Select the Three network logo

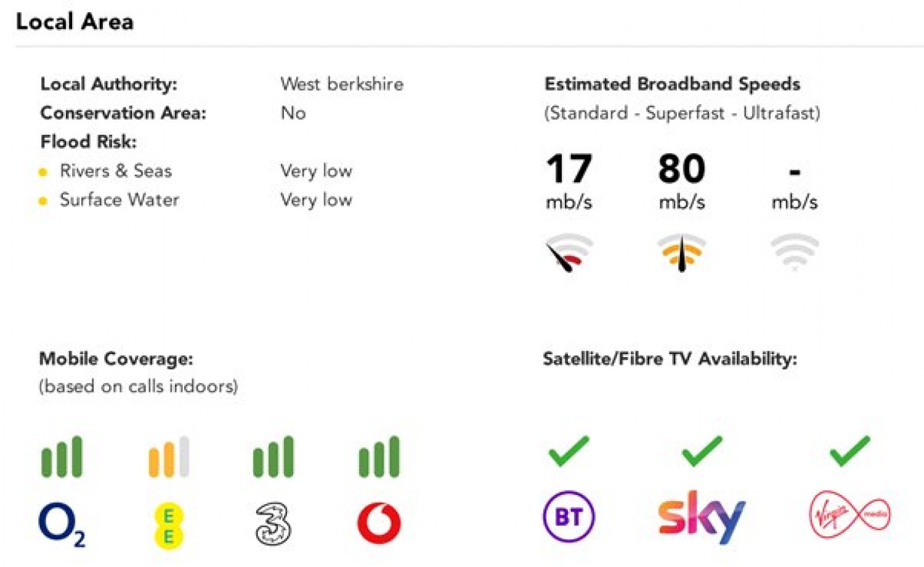[273, 524]
